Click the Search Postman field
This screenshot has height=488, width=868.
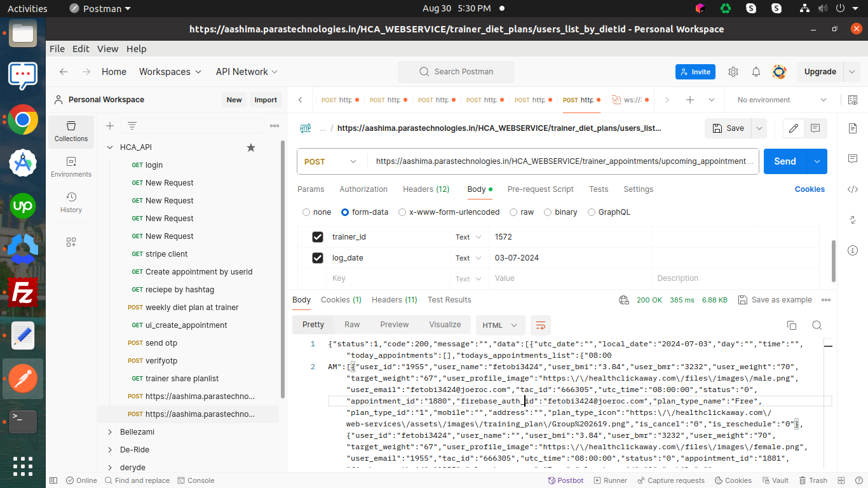[x=456, y=72]
